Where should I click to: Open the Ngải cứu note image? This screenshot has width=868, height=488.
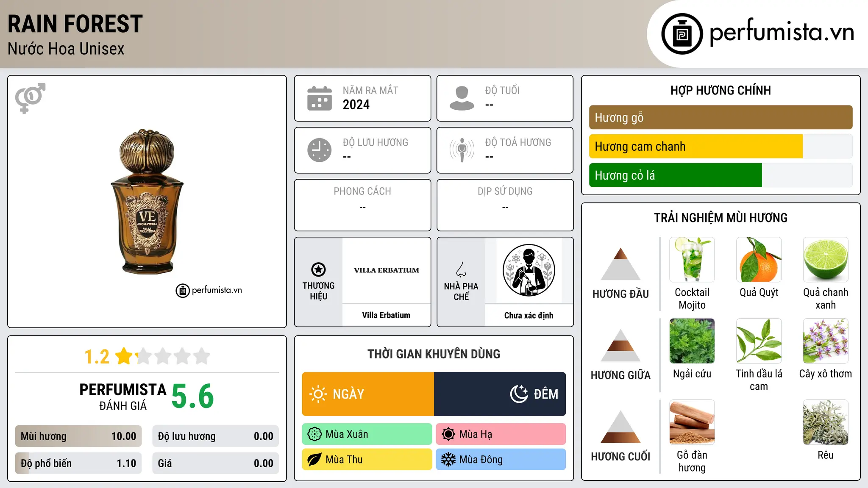[692, 341]
